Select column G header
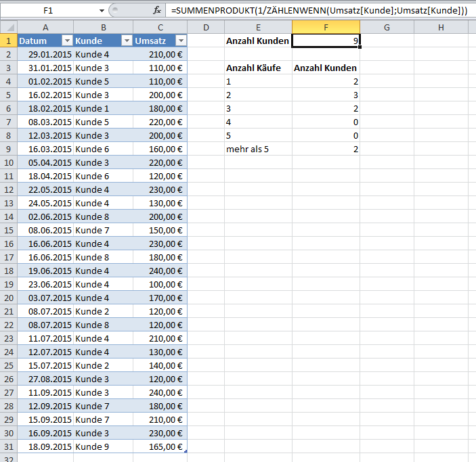476x462 pixels. [x=387, y=27]
